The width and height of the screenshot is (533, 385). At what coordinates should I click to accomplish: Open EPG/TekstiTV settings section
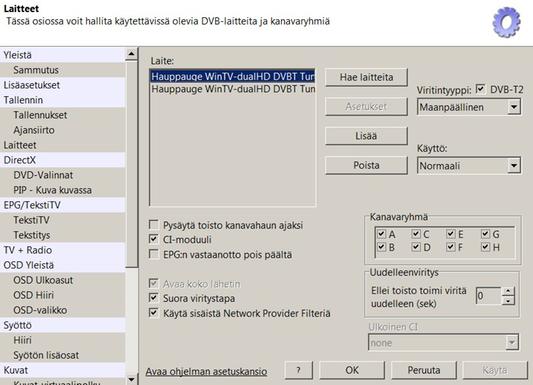click(63, 205)
